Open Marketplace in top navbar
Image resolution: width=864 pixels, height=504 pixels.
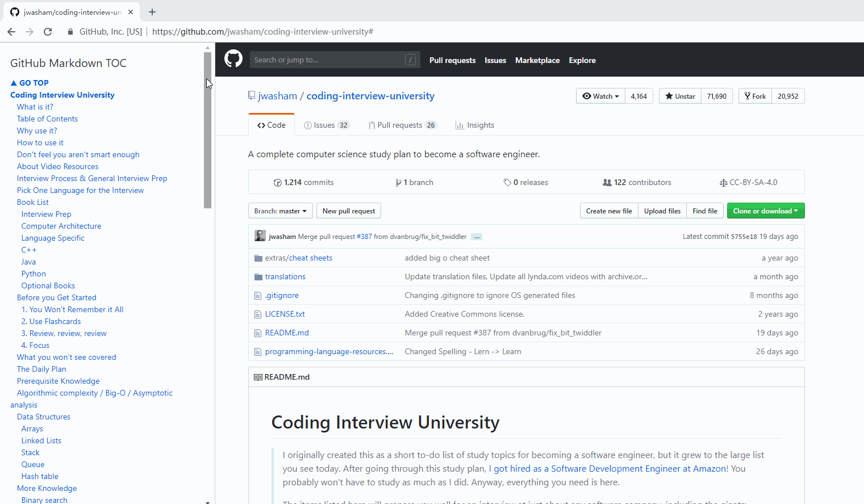[x=537, y=60]
